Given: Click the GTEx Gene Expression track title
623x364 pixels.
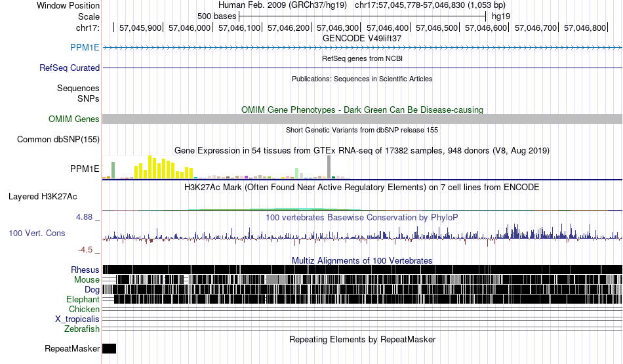Looking at the screenshot, I should pos(362,151).
